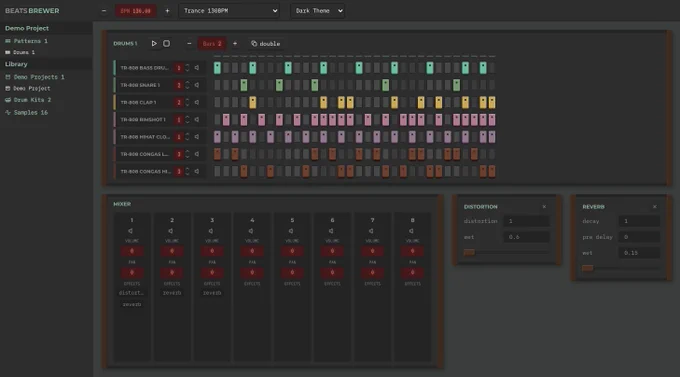
Task: Adjust Bass Drum channel number stepper
Action: click(187, 68)
